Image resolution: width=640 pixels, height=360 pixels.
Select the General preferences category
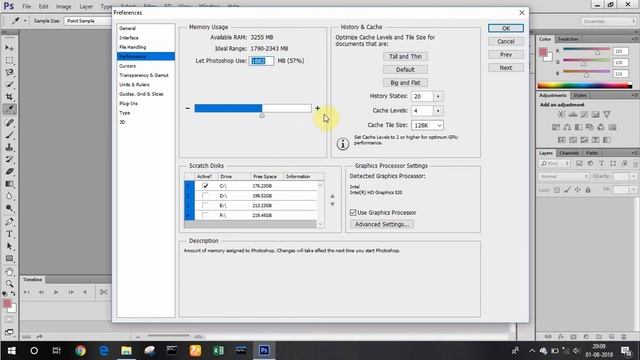[x=127, y=29]
